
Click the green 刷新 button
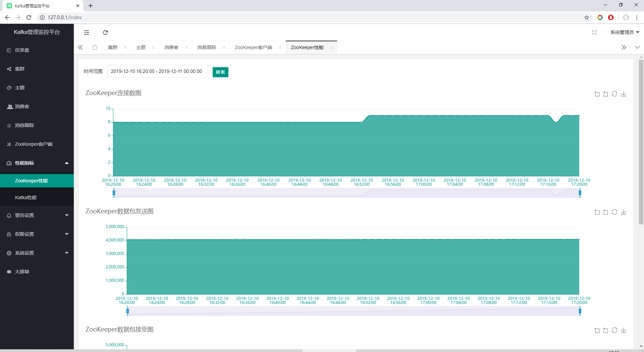(220, 72)
